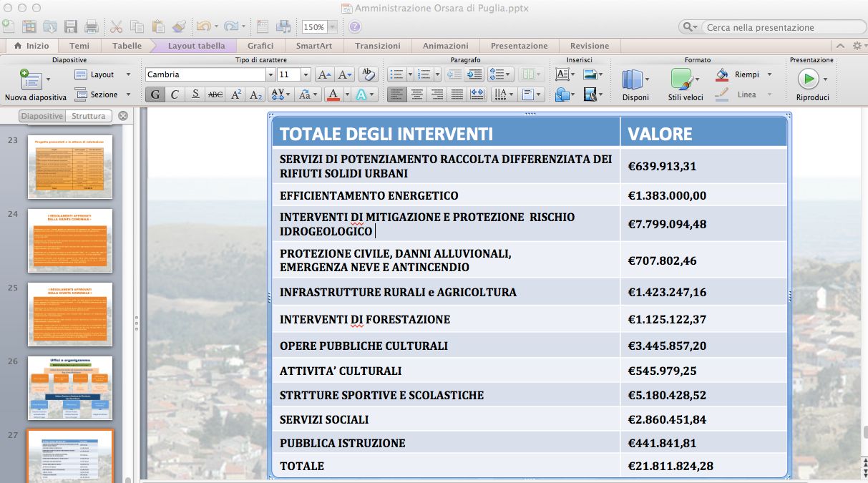Open the line spacing menu
The image size is (868, 483).
[500, 74]
